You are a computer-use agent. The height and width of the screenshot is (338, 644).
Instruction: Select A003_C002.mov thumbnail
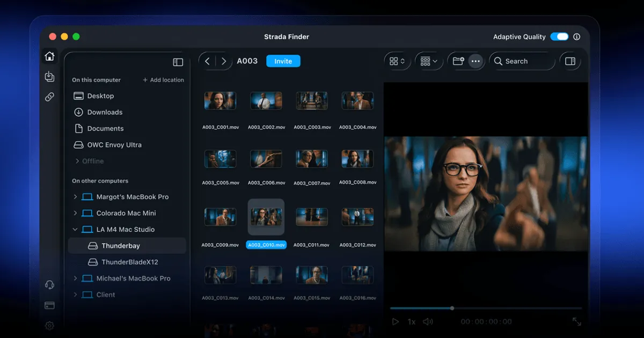[266, 100]
